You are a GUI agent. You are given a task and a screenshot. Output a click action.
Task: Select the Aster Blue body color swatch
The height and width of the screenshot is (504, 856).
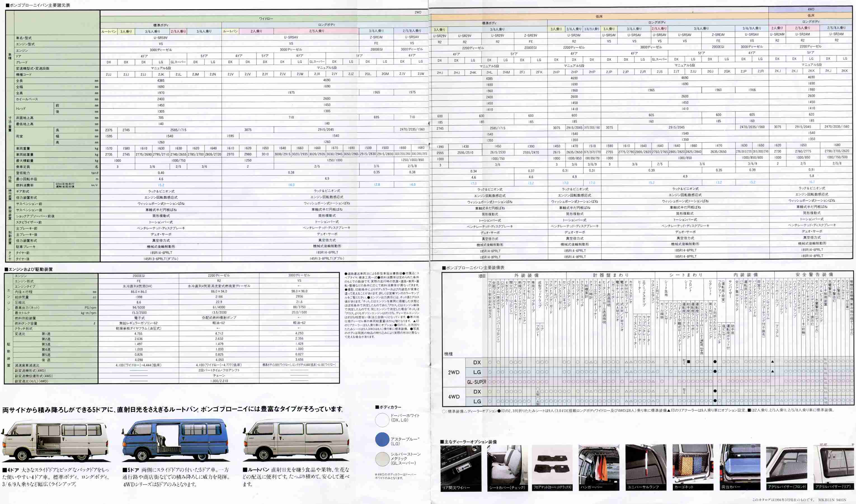[x=382, y=439]
